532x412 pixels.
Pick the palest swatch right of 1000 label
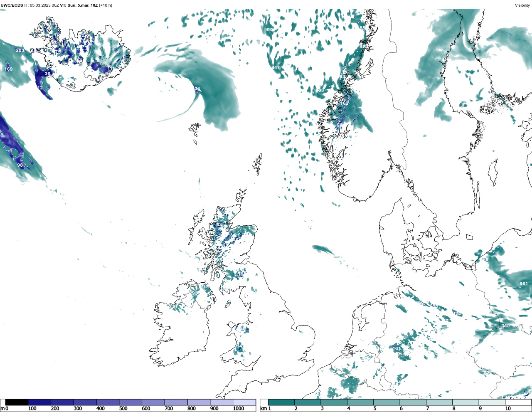244,402
